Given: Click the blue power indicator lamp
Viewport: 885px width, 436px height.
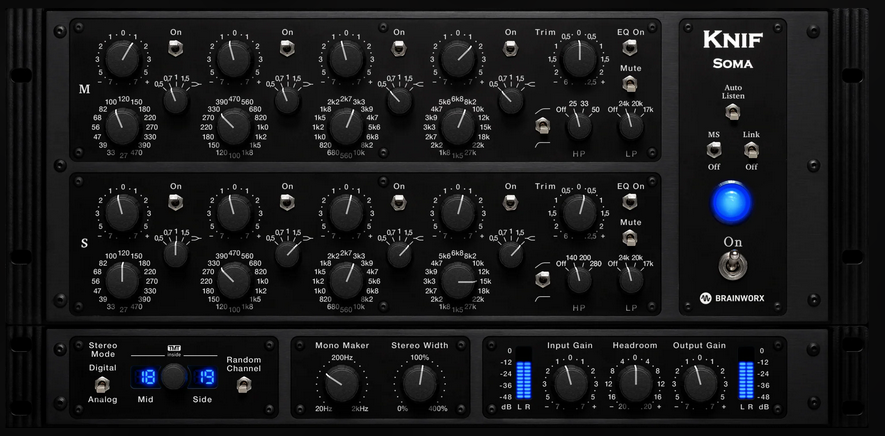Looking at the screenshot, I should (x=731, y=203).
